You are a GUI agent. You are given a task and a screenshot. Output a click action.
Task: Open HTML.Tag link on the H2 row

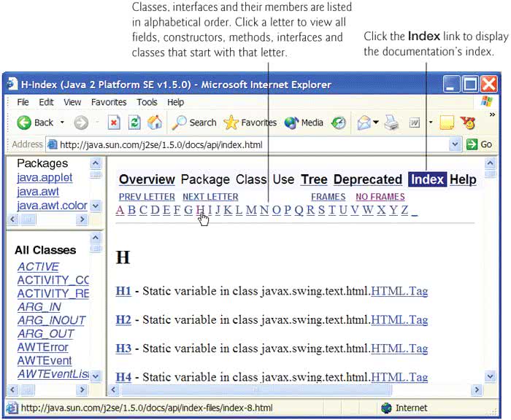point(399,319)
